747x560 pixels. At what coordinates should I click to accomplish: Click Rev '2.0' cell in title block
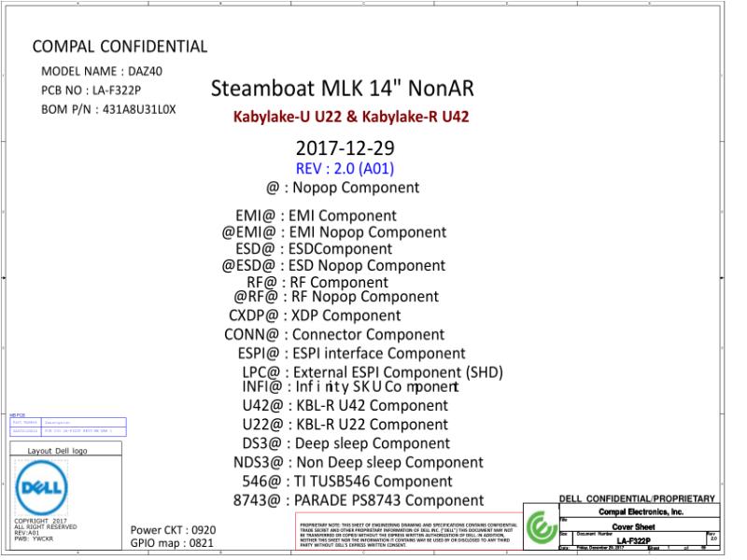coord(713,539)
